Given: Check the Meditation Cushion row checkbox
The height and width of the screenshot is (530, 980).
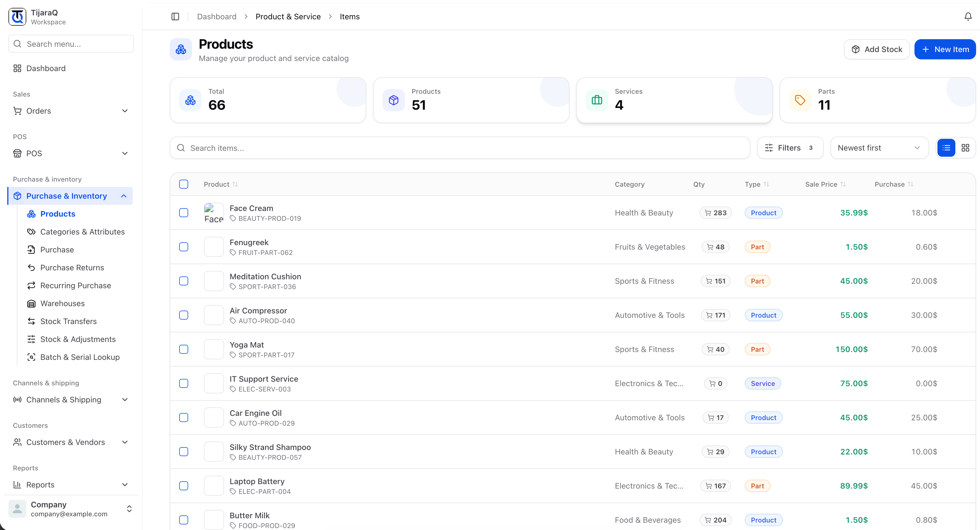Looking at the screenshot, I should point(184,281).
